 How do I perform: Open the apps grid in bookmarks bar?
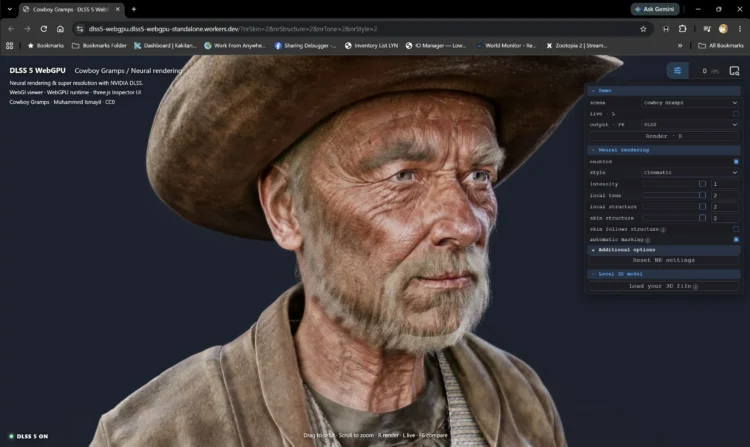(x=10, y=45)
